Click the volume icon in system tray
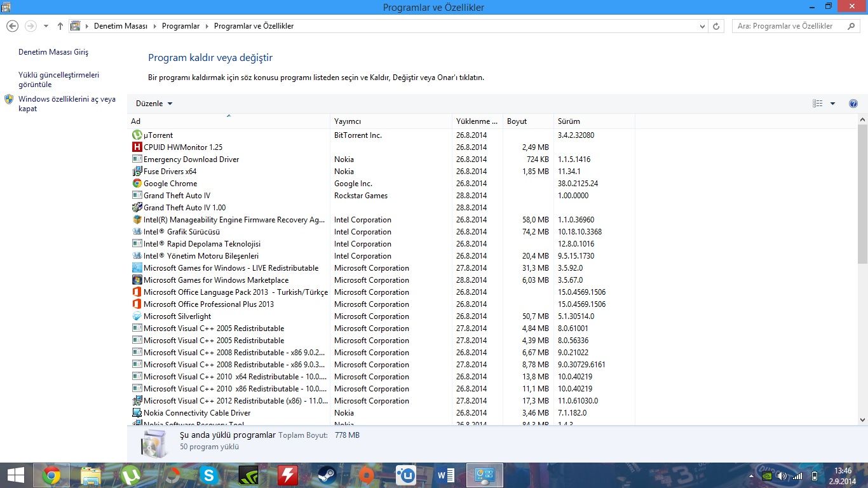Viewport: 868px width, 488px height. (782, 476)
